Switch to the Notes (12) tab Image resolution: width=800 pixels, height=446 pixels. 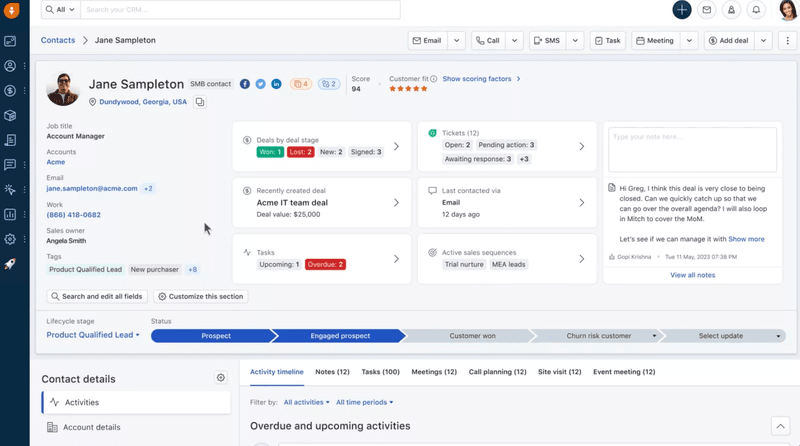click(332, 372)
